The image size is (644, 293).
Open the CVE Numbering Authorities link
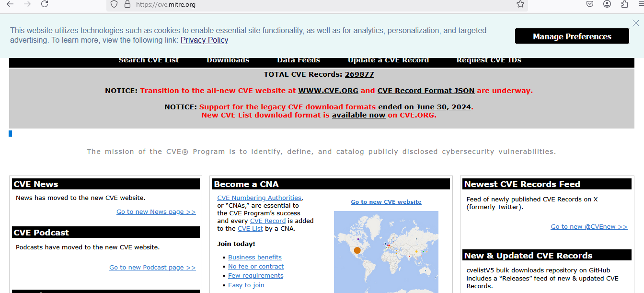pyautogui.click(x=259, y=198)
